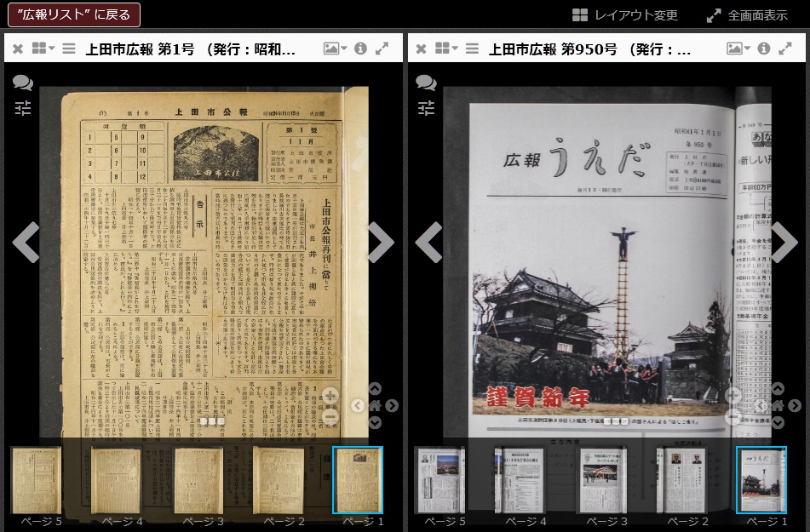Open table of contents in 第1号 window
Viewport: 810px width, 532px height.
pos(69,49)
